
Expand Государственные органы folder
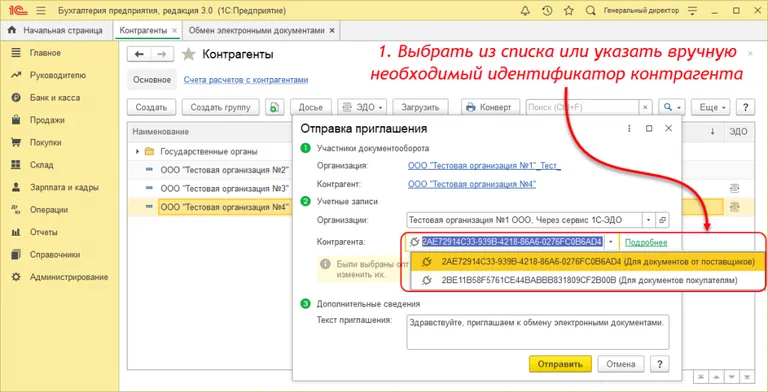pyautogui.click(x=138, y=151)
